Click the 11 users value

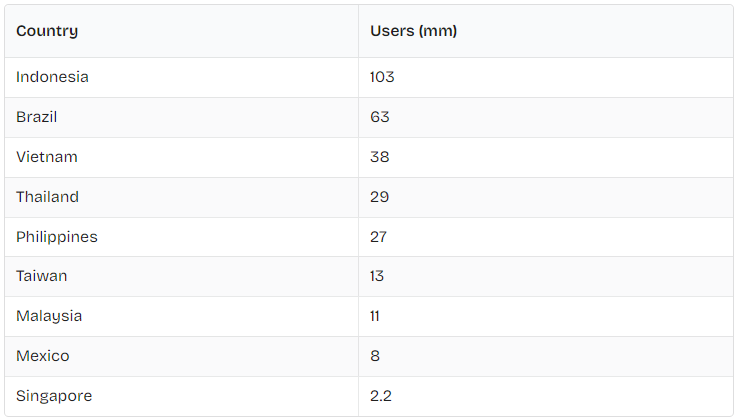coord(375,316)
